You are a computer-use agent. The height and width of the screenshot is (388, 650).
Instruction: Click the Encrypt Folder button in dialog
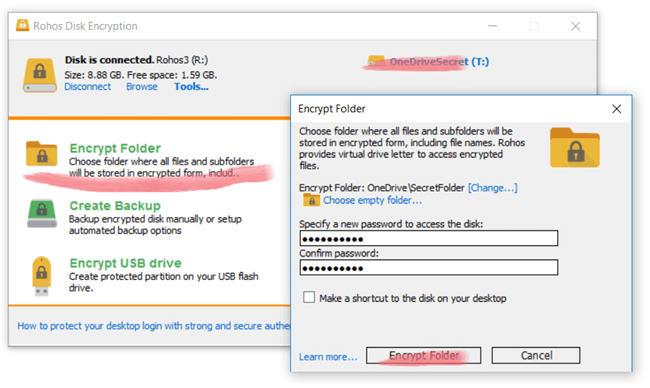pos(423,355)
